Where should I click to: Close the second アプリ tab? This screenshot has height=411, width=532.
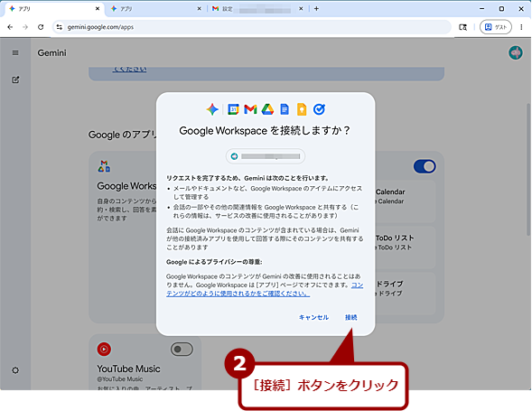point(199,9)
